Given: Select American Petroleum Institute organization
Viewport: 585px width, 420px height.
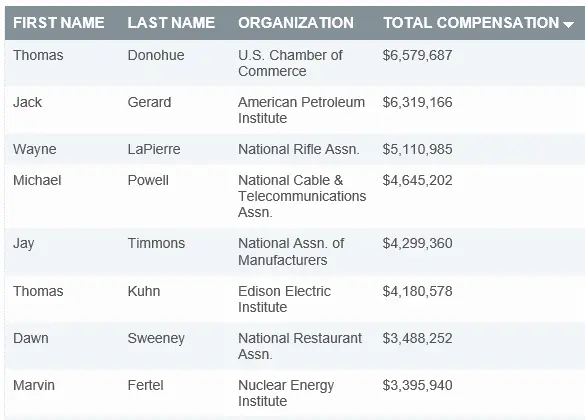Looking at the screenshot, I should pyautogui.click(x=301, y=110).
